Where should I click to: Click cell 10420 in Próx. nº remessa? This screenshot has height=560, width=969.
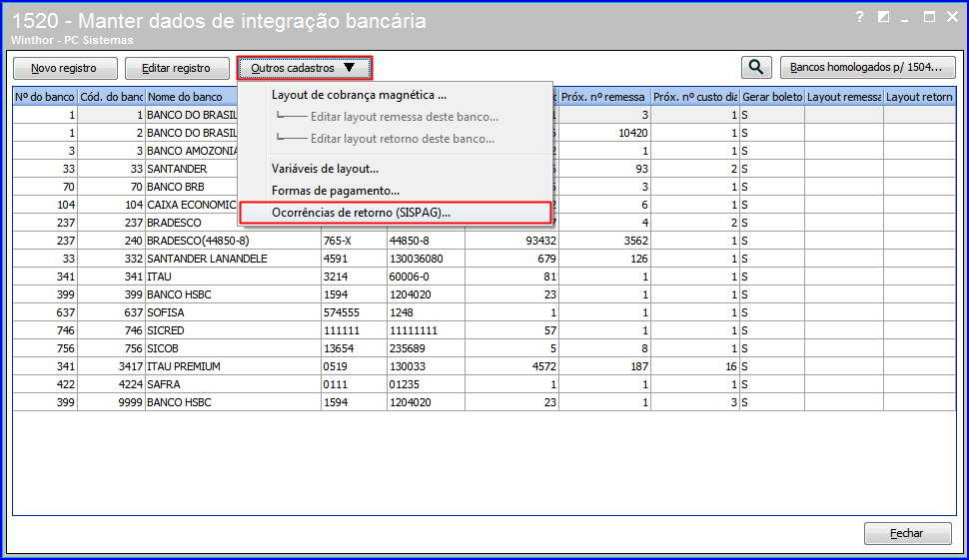604,133
